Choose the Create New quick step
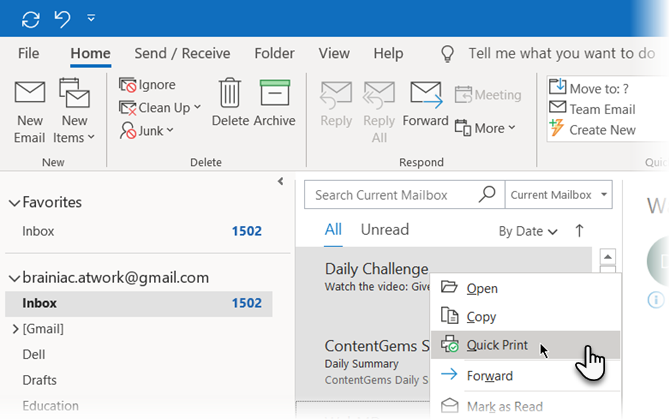 point(593,129)
